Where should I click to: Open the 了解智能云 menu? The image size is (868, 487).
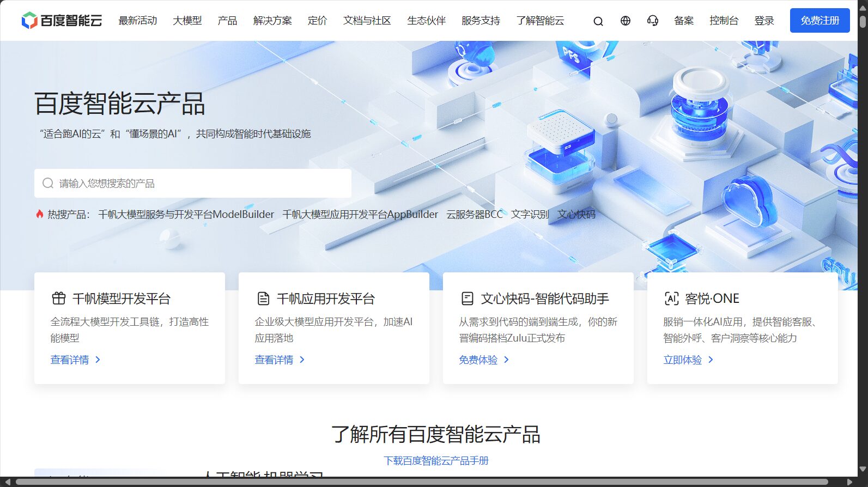tap(541, 21)
